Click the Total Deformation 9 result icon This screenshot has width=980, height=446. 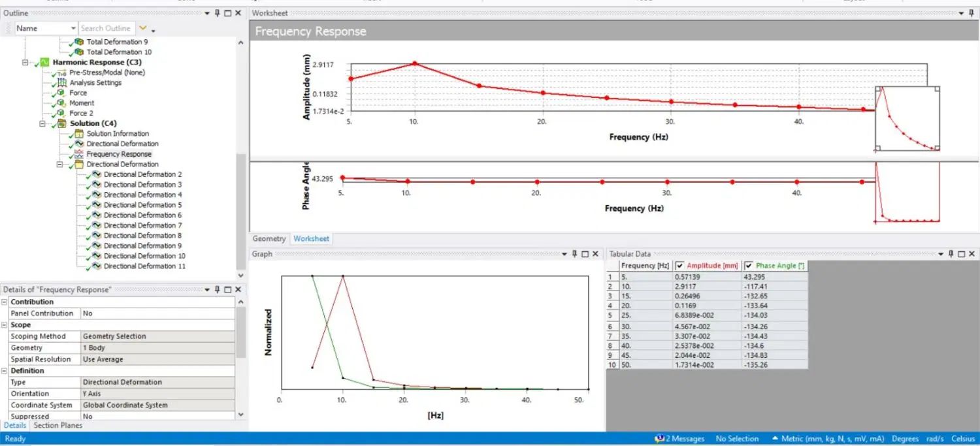(79, 42)
